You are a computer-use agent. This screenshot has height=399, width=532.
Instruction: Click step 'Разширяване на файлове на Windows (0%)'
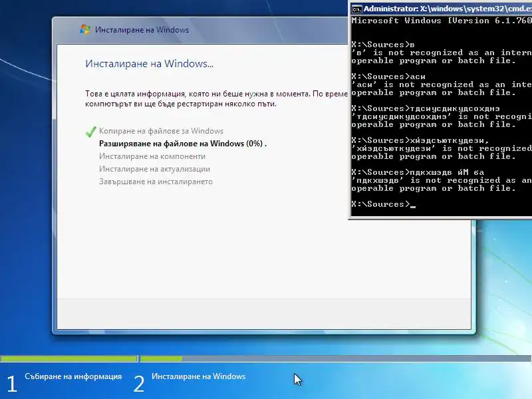[183, 144]
